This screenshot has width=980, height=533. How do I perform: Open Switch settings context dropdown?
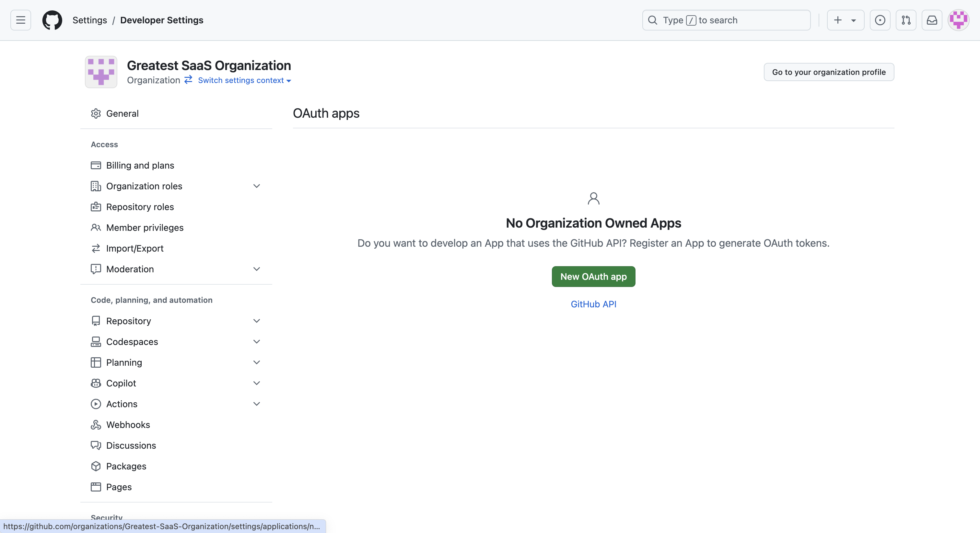tap(244, 80)
